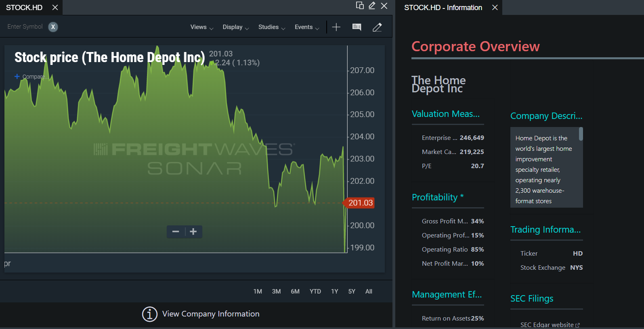Click the Stock Exchange NYS value
This screenshot has width=644, height=329.
576,268
